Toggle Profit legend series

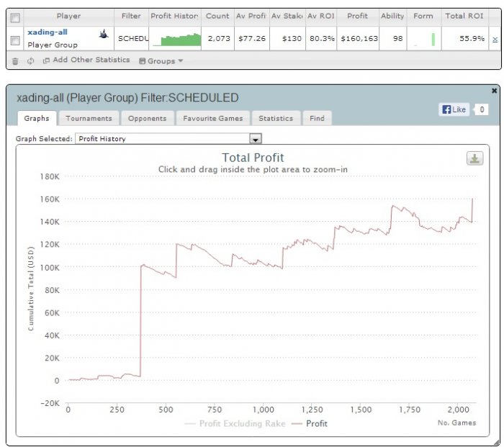pyautogui.click(x=309, y=423)
